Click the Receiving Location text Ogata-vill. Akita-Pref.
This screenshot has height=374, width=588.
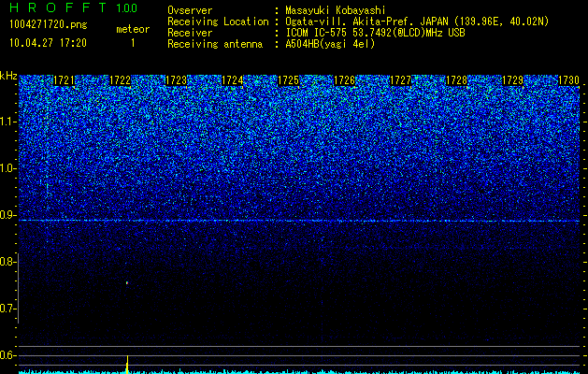[351, 22]
